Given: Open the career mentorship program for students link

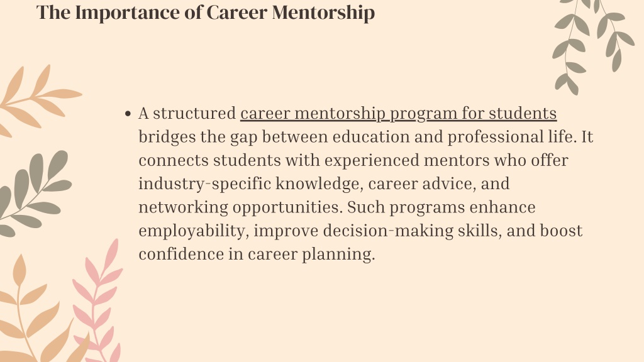Looking at the screenshot, I should pyautogui.click(x=398, y=114).
